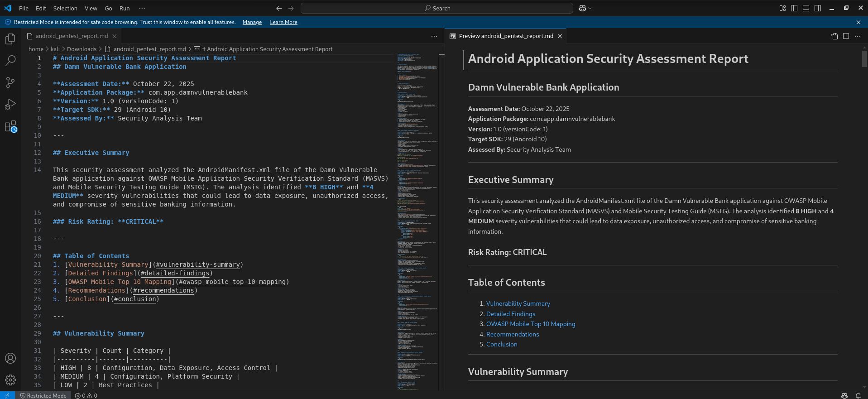Open OWASP Mobile Top 10 Mapping link

click(531, 324)
